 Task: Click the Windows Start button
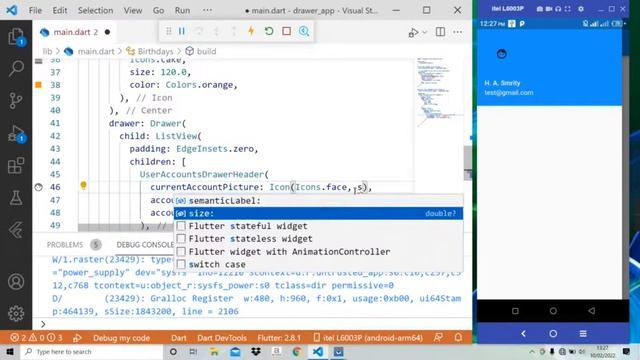click(10, 351)
